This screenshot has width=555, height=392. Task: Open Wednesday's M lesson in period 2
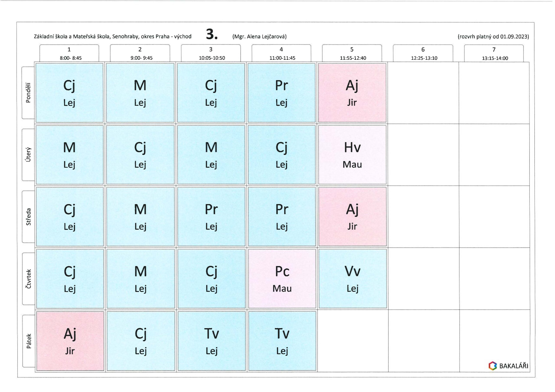coord(140,217)
